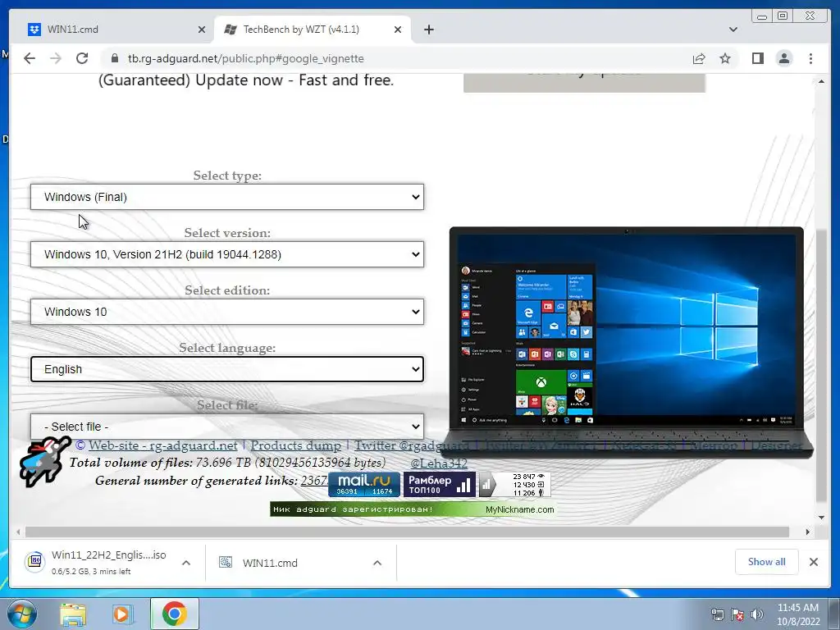Close the downloads bar
Image resolution: width=840 pixels, height=630 pixels.
[813, 562]
